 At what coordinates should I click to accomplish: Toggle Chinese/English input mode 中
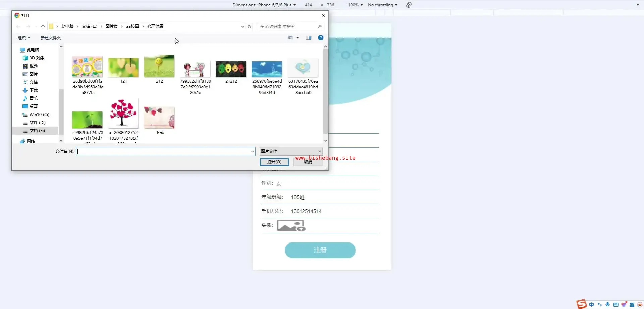pyautogui.click(x=591, y=305)
